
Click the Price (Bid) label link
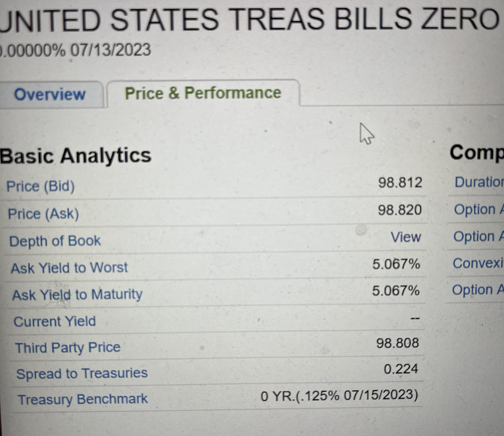[40, 186]
